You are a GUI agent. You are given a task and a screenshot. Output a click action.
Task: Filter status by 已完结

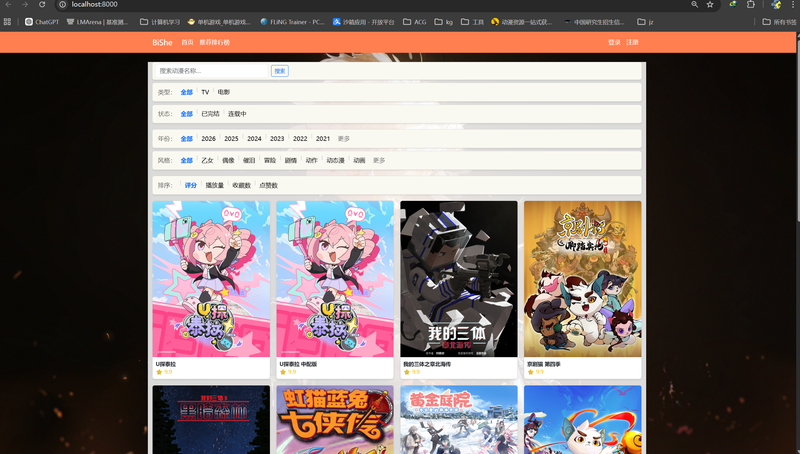(x=210, y=114)
